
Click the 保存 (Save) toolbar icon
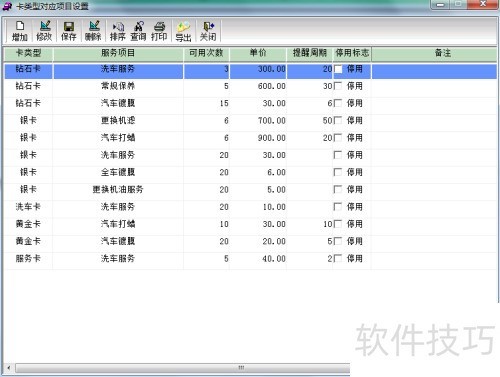(x=69, y=31)
